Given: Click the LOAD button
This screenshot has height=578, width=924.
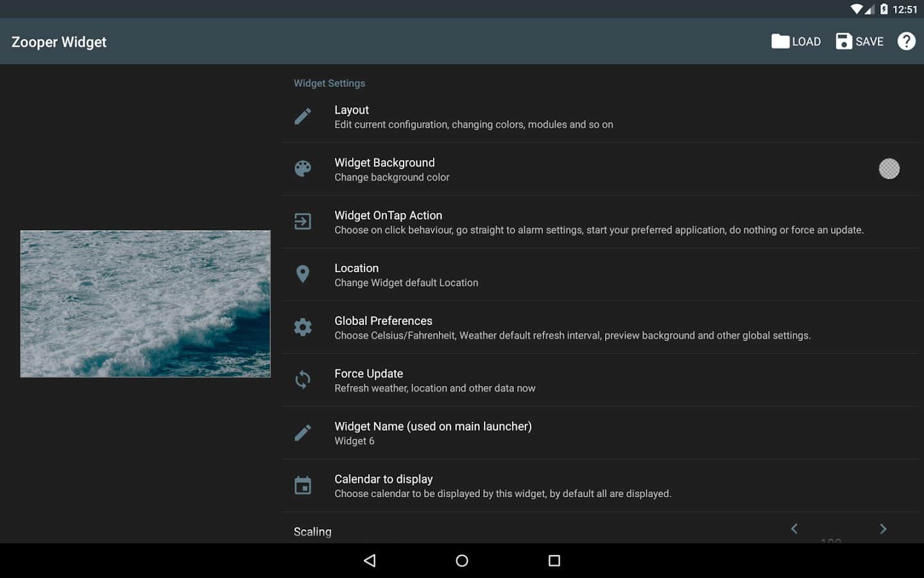Looking at the screenshot, I should (x=796, y=41).
